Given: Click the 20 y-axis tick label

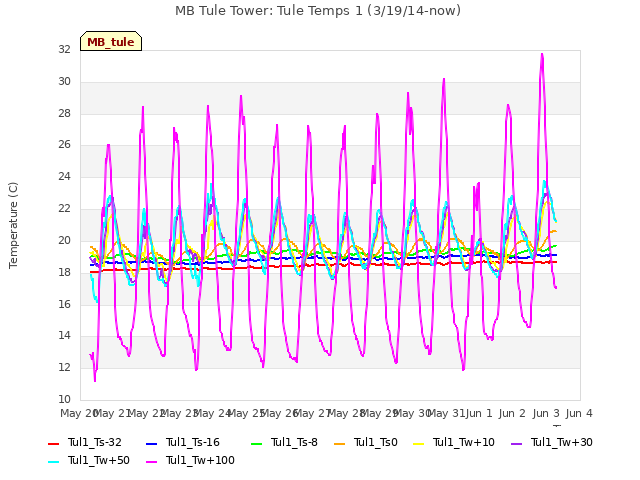Looking at the screenshot, I should [64, 240].
